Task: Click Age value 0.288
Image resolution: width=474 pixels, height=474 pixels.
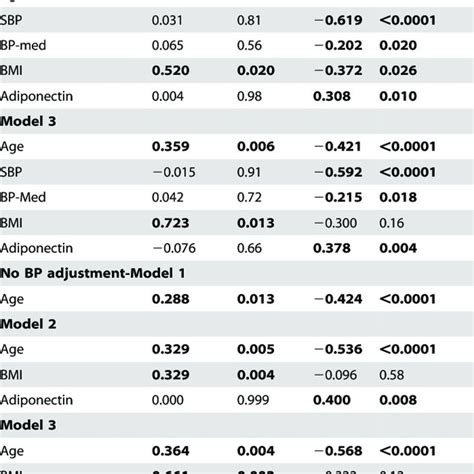Action: point(170,299)
